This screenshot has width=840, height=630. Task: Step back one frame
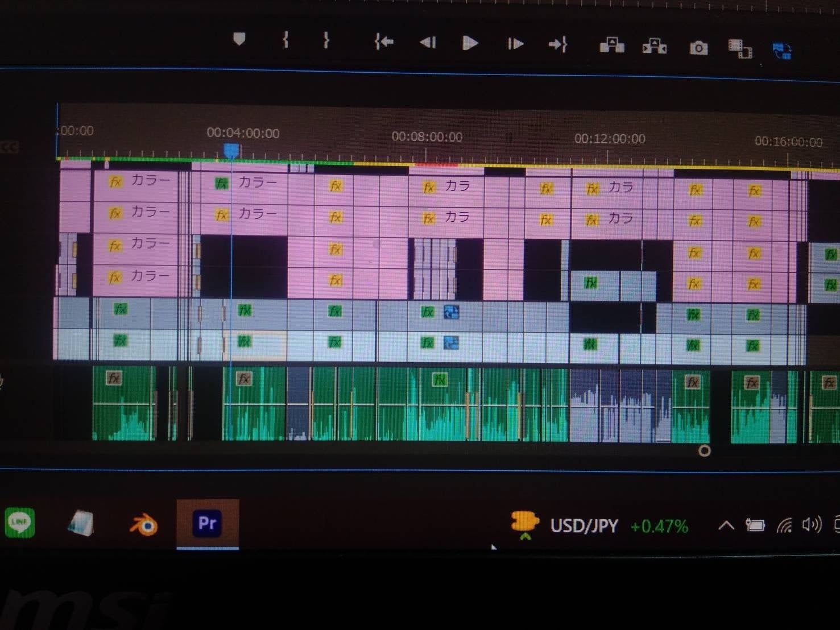click(x=428, y=43)
